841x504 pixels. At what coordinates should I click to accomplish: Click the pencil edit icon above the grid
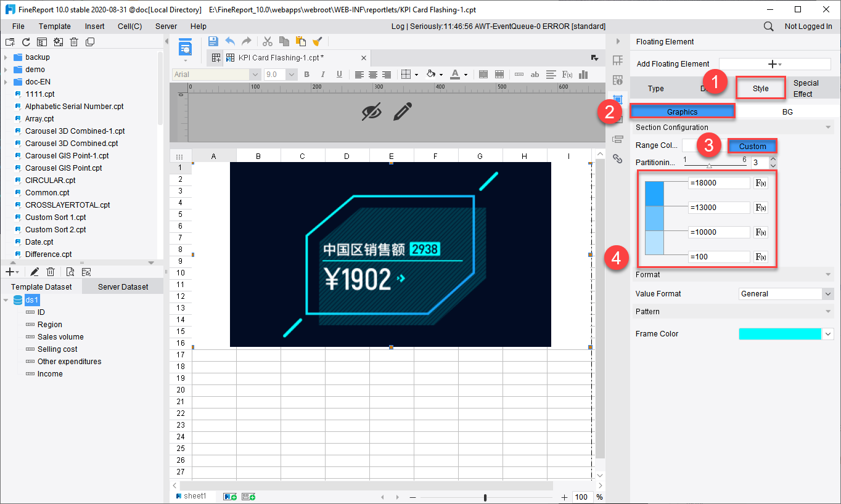[402, 112]
